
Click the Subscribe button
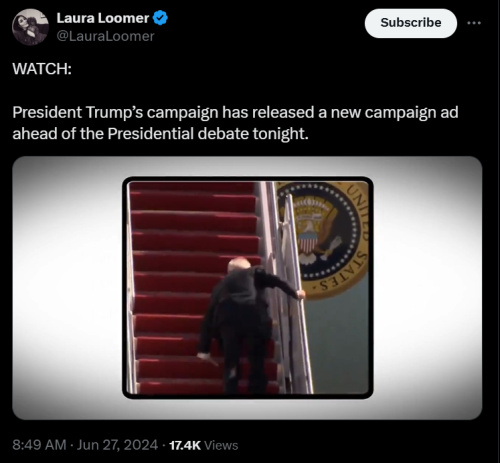point(411,23)
